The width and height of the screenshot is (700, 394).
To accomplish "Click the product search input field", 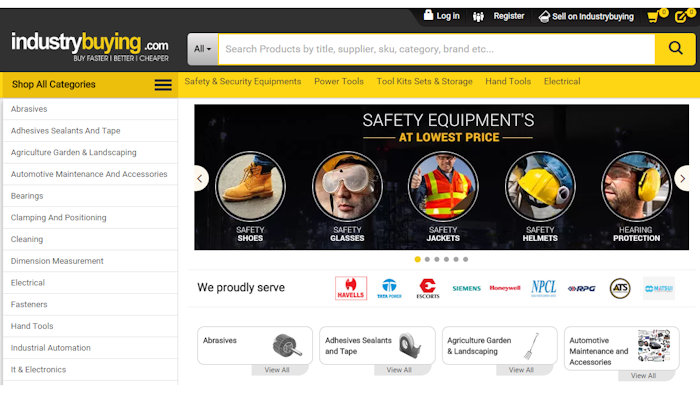I will point(437,49).
